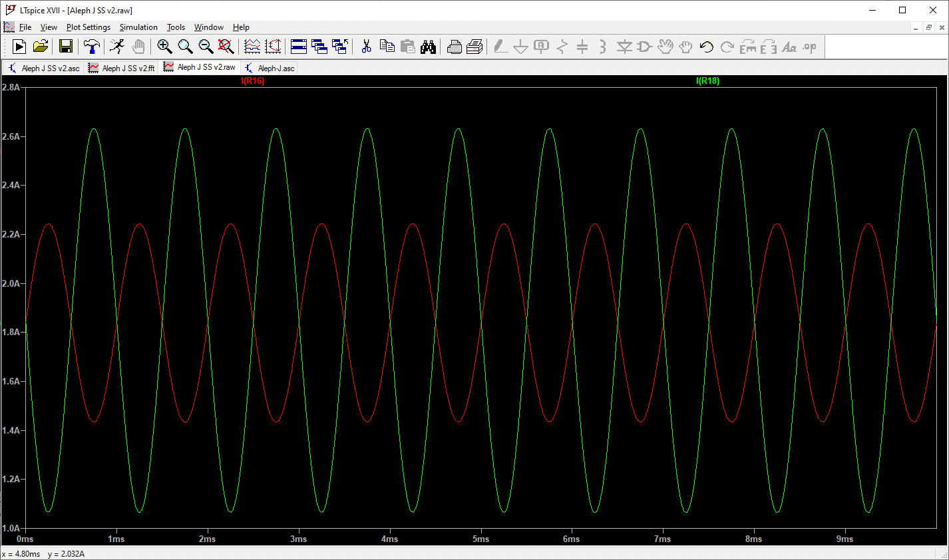Click the Copy icon in toolbar

[x=387, y=47]
